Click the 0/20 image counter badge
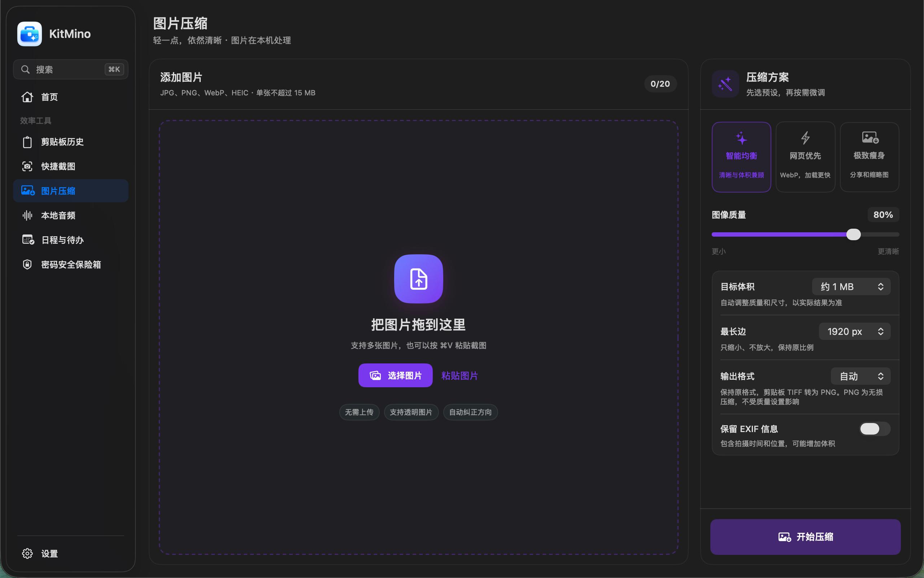This screenshot has width=924, height=578. click(x=660, y=84)
